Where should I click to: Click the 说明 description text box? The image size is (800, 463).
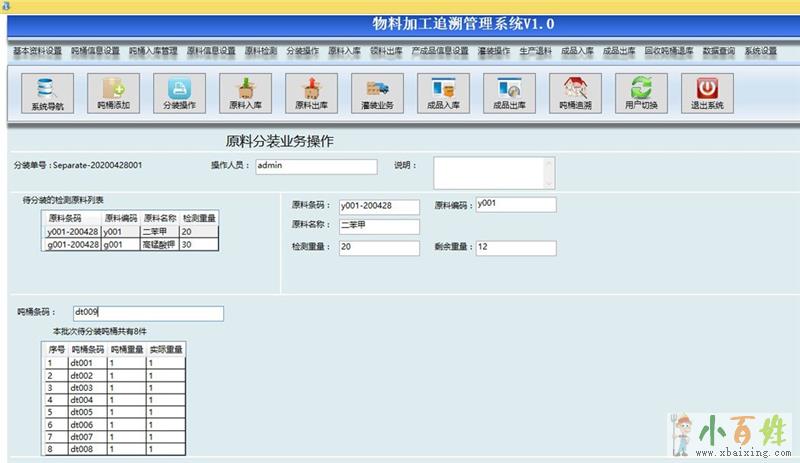(492, 173)
